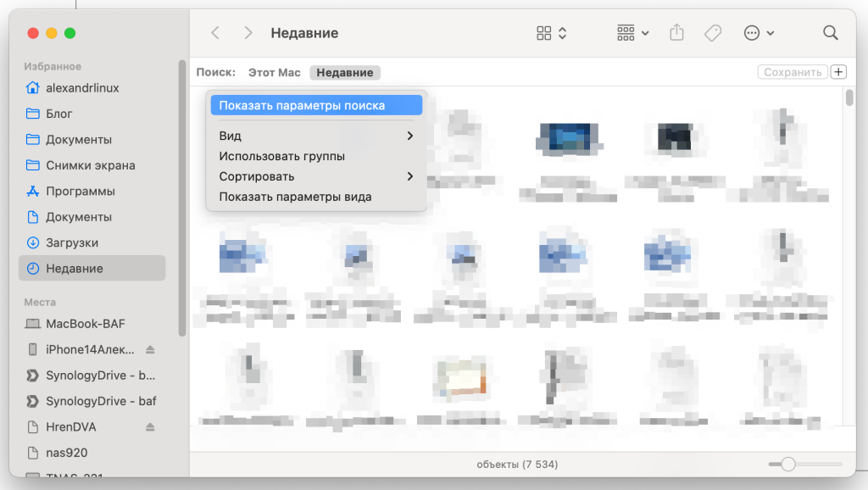Click laptop icon beside MacBook-BAF
The image size is (868, 490).
click(x=33, y=323)
